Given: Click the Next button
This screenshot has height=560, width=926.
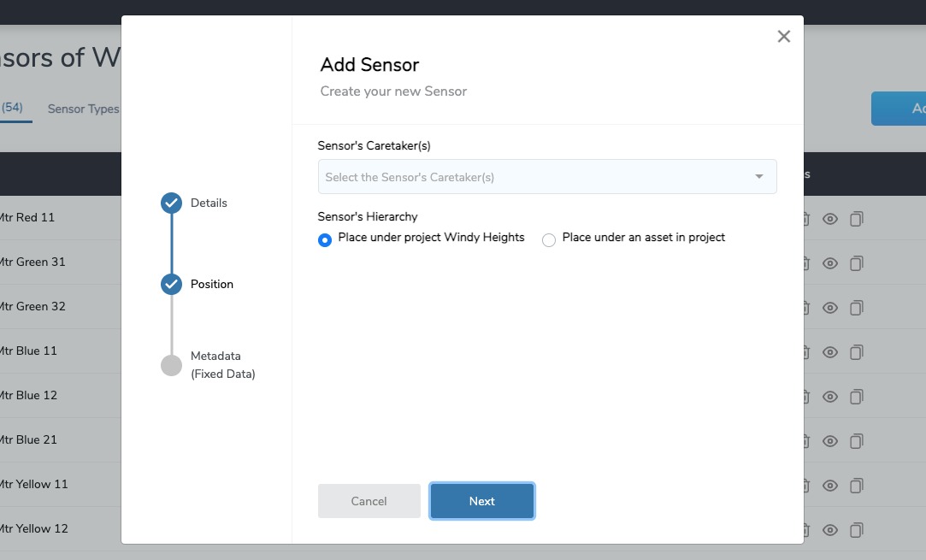Looking at the screenshot, I should (481, 501).
